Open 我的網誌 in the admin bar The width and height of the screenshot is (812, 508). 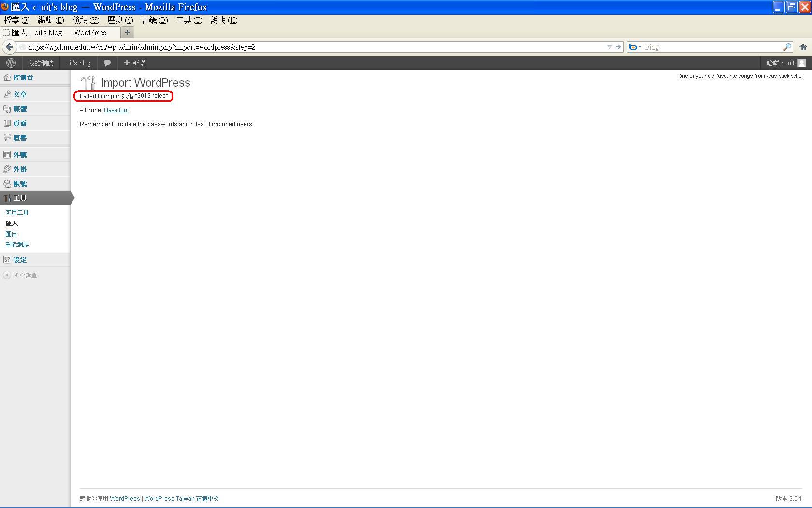[x=41, y=63]
